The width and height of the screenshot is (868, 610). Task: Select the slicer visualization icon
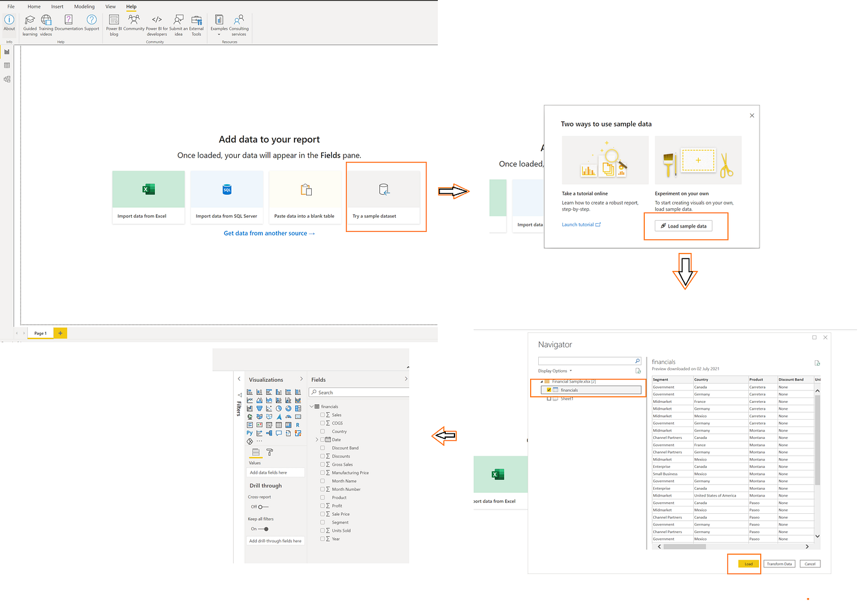[x=269, y=425]
